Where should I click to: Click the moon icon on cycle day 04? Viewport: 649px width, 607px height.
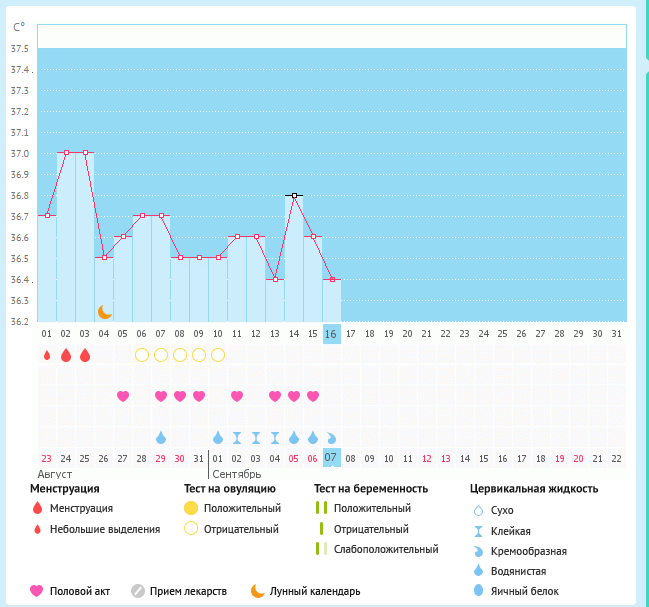[104, 312]
